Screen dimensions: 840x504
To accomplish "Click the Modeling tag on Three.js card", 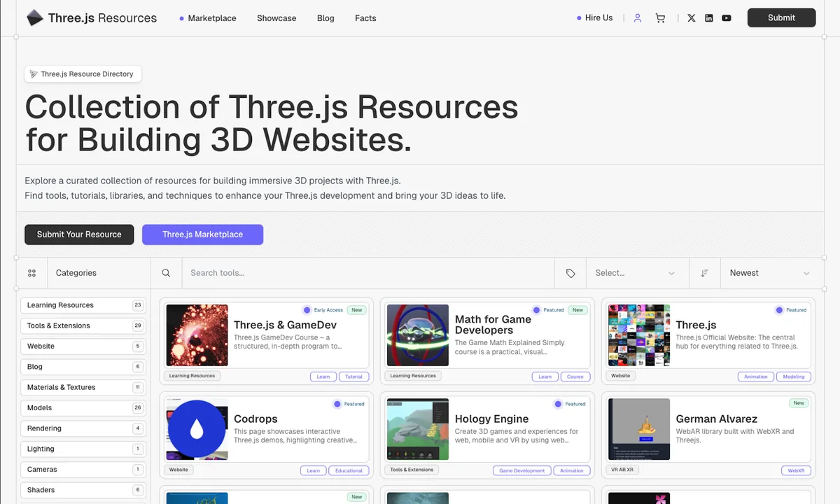I will [793, 377].
